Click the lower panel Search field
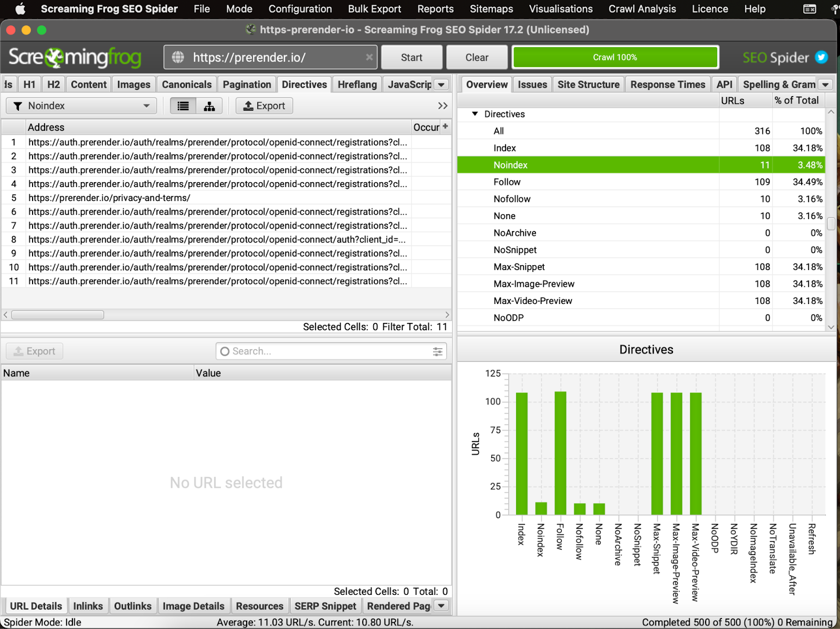Viewport: 840px width, 629px height. click(x=331, y=351)
